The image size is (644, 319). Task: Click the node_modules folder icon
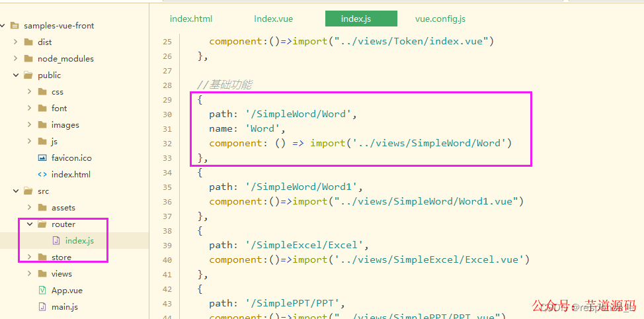[x=28, y=58]
